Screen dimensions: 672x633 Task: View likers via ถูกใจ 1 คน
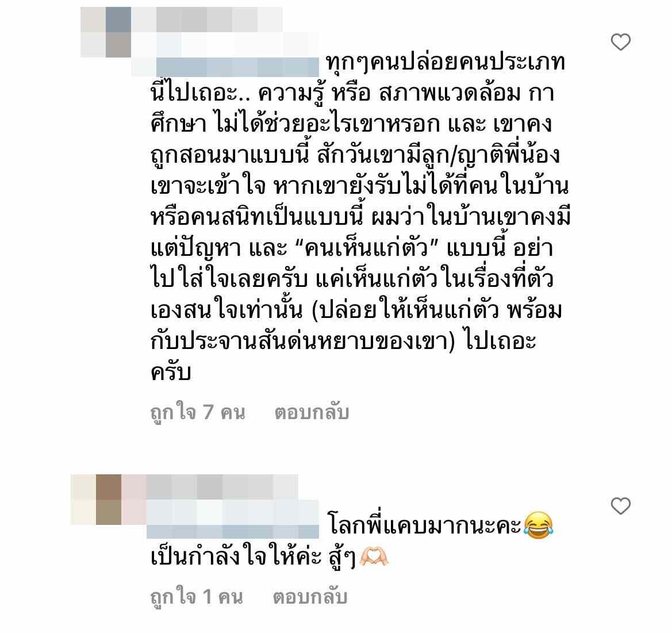tap(196, 597)
